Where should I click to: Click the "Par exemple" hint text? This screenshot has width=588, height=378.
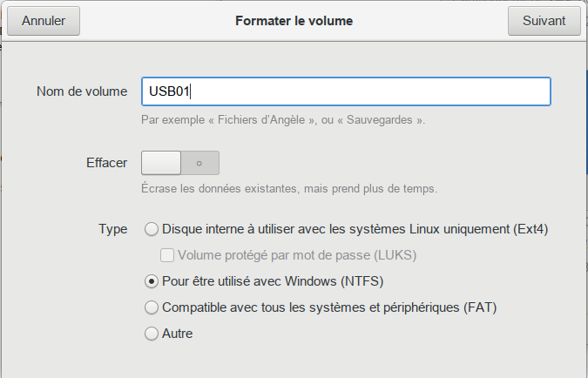(282, 119)
